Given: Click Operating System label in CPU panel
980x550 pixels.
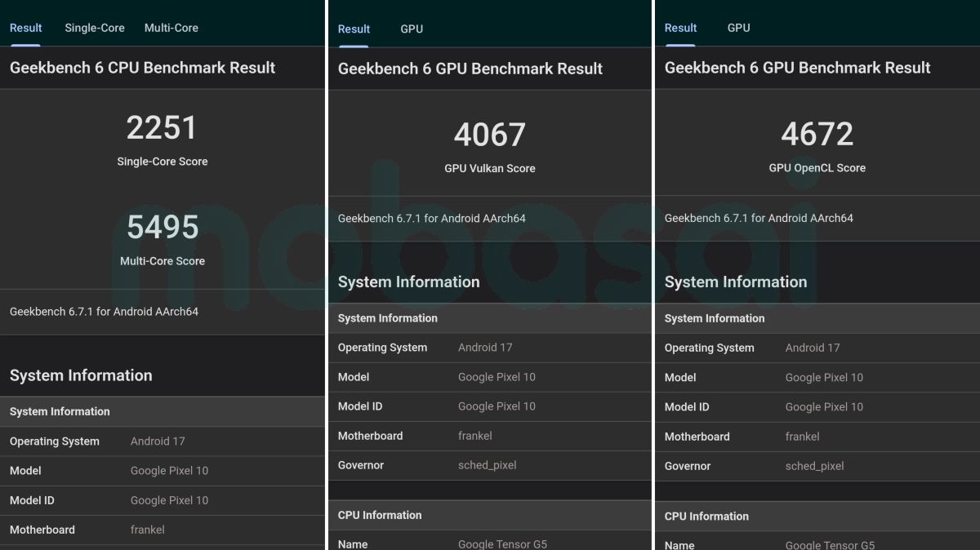Looking at the screenshot, I should [55, 441].
